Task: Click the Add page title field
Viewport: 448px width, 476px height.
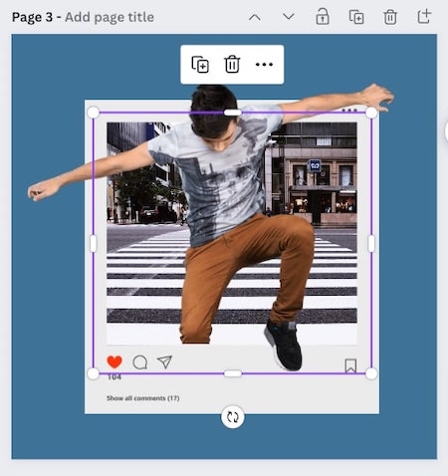Action: [x=110, y=17]
